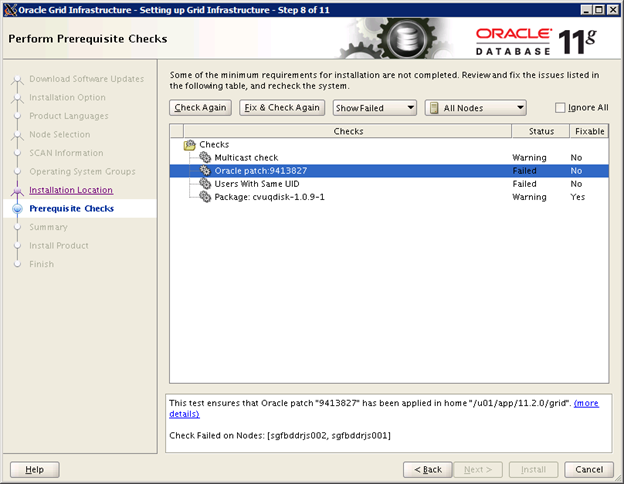
Task: Go back with the Back button
Action: (x=428, y=470)
